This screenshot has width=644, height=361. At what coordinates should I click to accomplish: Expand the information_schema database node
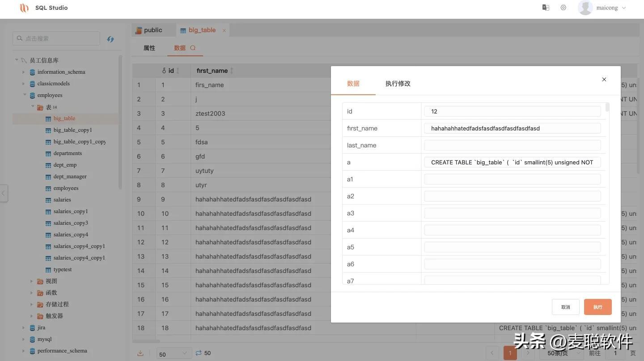click(x=24, y=72)
